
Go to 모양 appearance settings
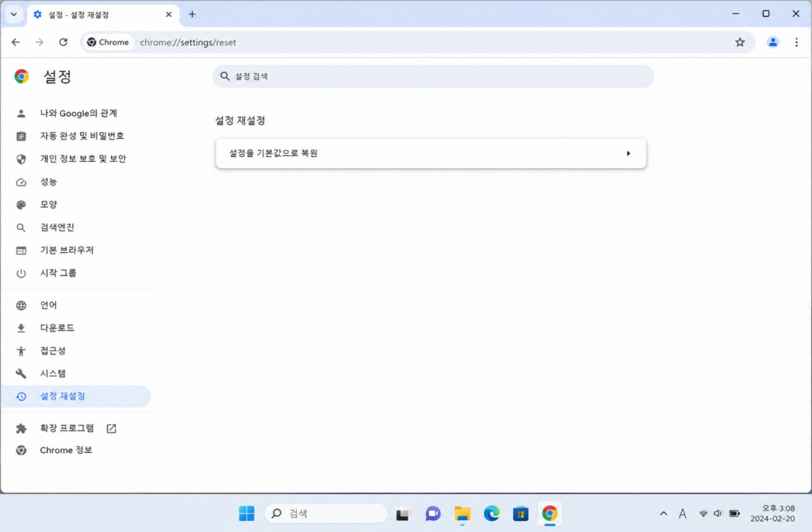click(x=48, y=204)
